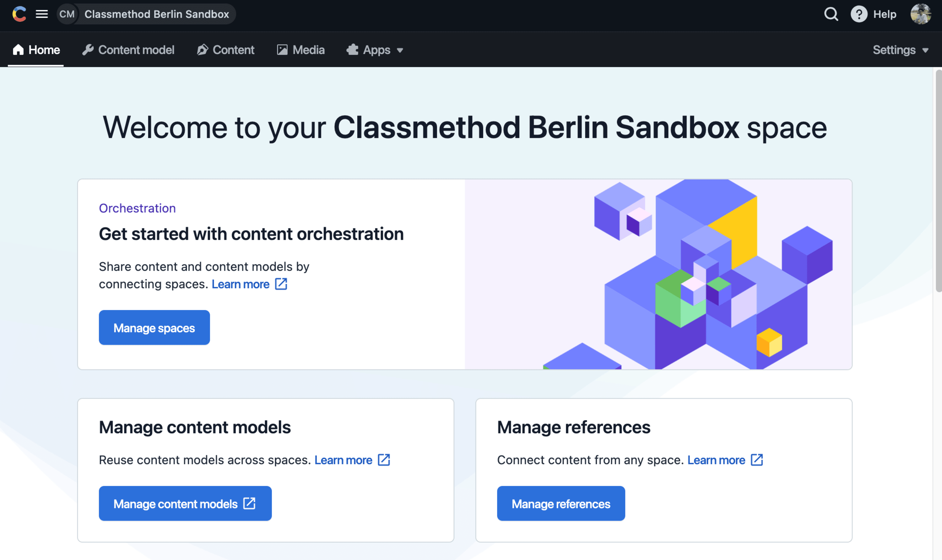Click the Manage references button
The height and width of the screenshot is (560, 942).
click(x=561, y=503)
